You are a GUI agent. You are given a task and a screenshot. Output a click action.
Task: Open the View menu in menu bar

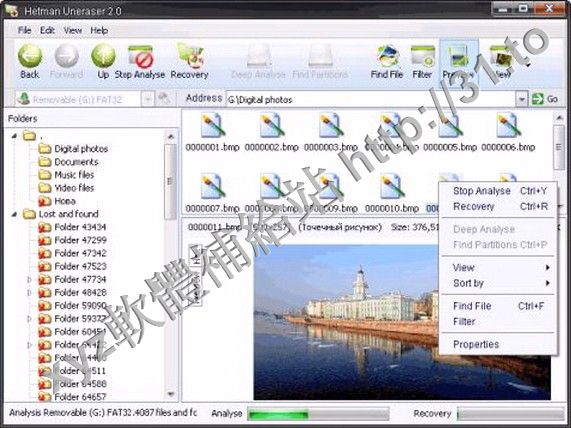pos(72,31)
